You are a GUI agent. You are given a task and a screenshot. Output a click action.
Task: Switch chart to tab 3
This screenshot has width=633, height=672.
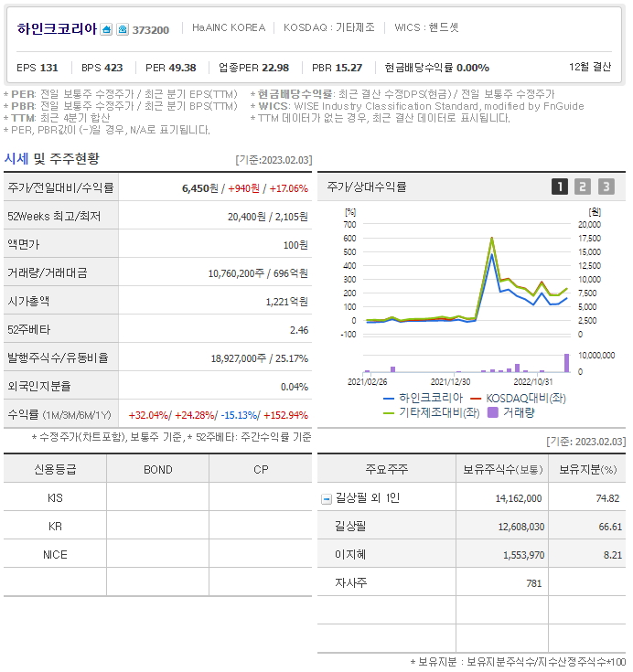(x=606, y=187)
